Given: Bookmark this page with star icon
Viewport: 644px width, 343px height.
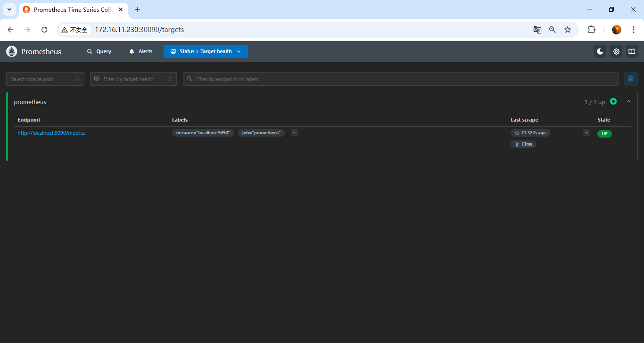Looking at the screenshot, I should pos(568,30).
